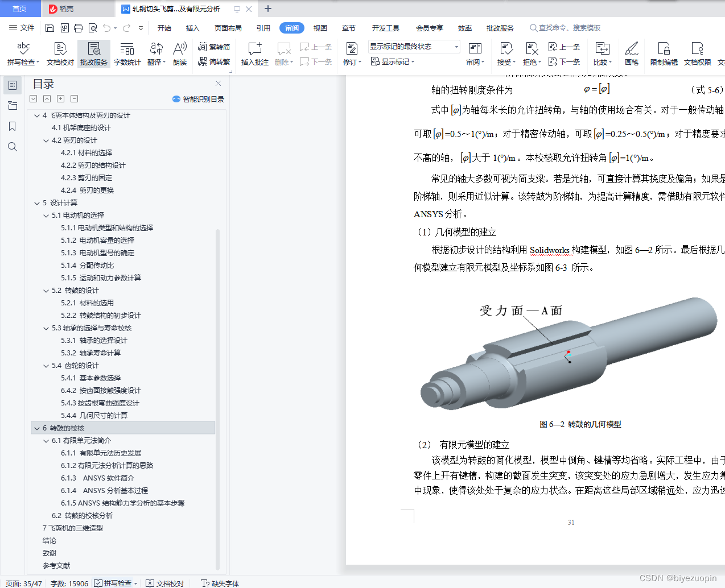Collapse 6.1 有限单元法简介 node
Viewport: 725px width, 588px height.
[46, 441]
